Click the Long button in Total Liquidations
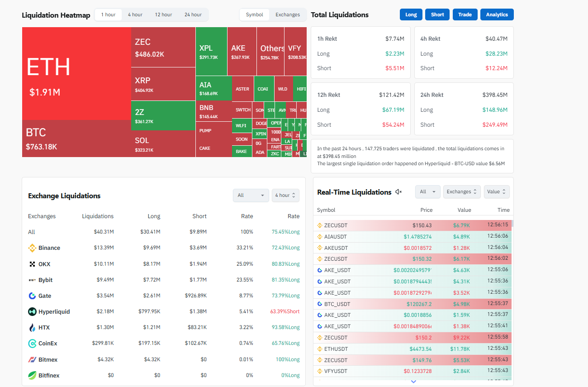 [x=411, y=14]
